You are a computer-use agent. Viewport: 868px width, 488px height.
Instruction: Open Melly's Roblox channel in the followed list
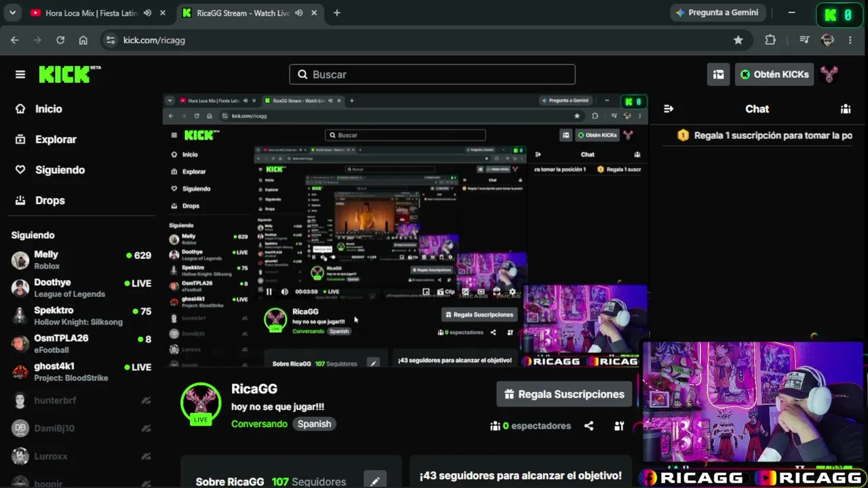point(81,260)
